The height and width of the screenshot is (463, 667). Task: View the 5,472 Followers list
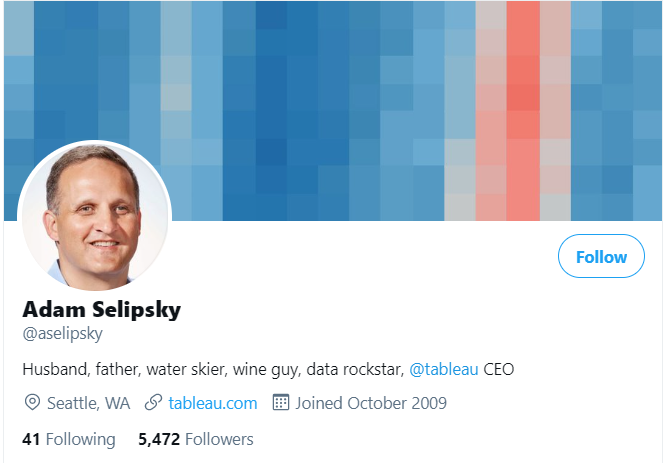tap(196, 439)
